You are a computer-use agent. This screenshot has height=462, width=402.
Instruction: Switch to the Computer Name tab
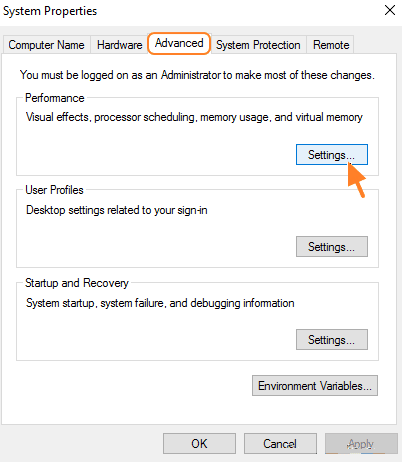47,45
